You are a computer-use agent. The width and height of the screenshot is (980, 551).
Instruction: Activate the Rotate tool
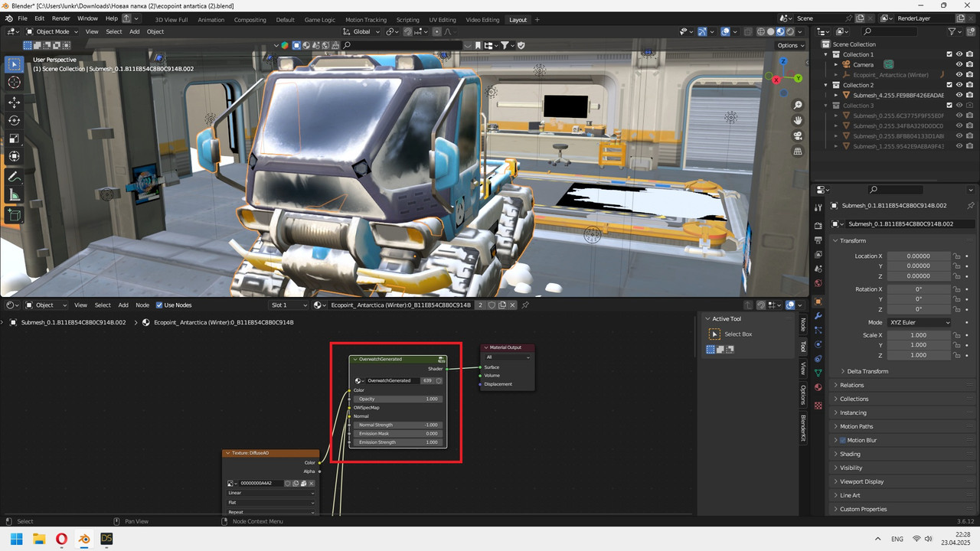point(15,120)
